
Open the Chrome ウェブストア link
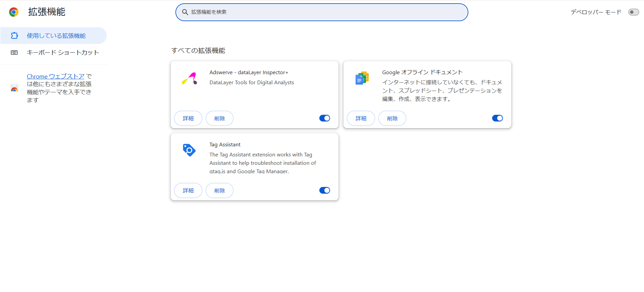coord(55,77)
